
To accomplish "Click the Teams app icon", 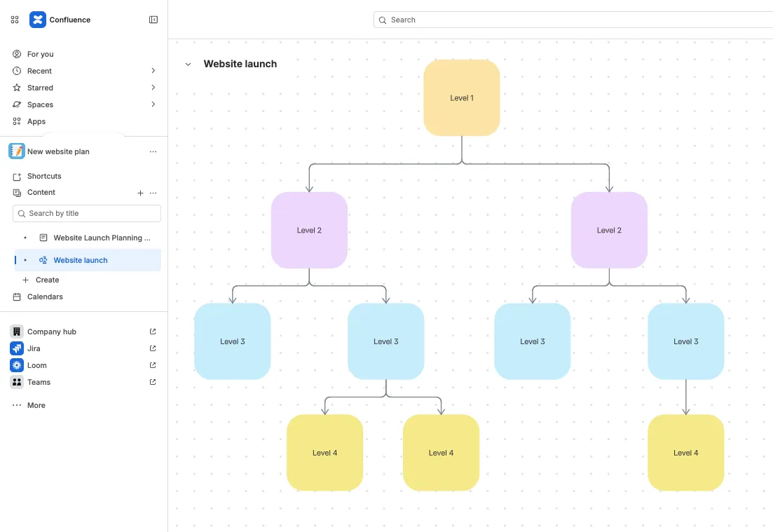I will pos(17,382).
